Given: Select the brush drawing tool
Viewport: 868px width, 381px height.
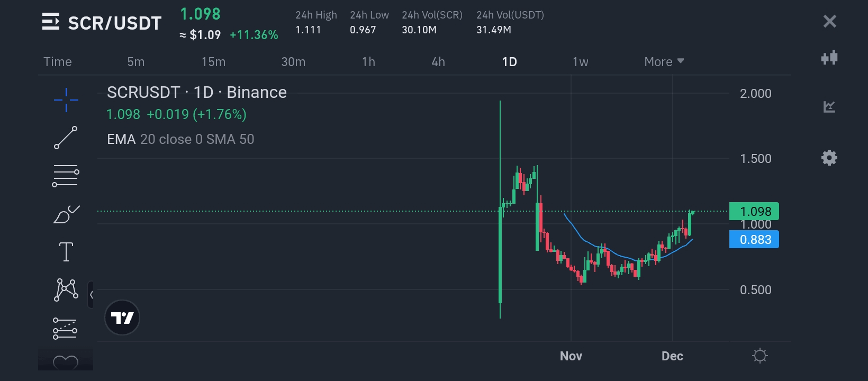Looking at the screenshot, I should tap(66, 214).
